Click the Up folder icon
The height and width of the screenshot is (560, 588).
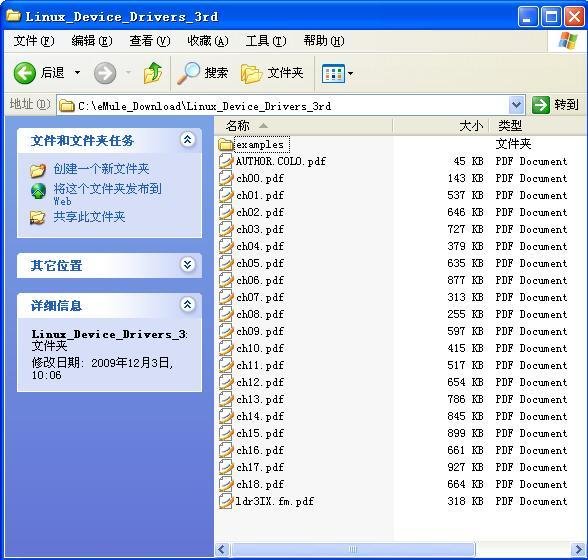coord(153,73)
